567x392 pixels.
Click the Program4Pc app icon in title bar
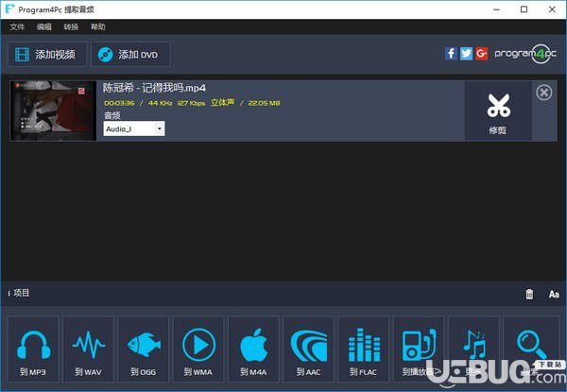[x=9, y=9]
